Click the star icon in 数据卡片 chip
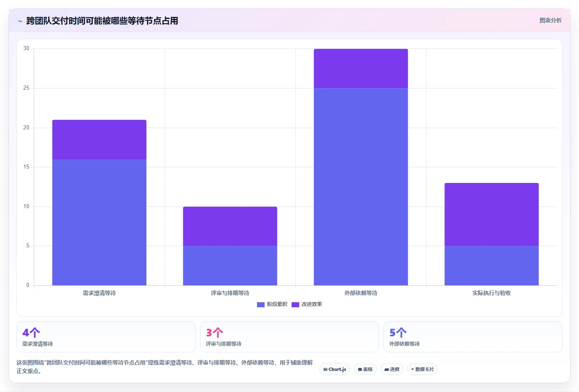 point(413,369)
